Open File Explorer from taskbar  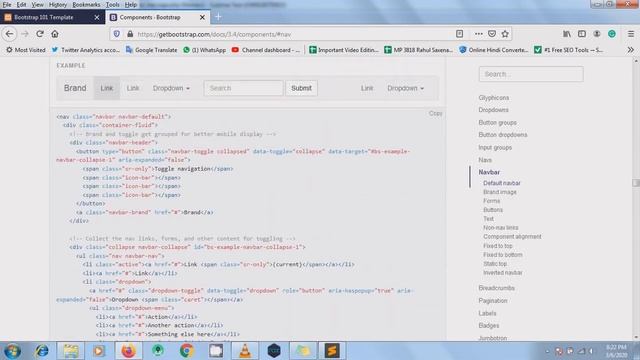pyautogui.click(x=70, y=351)
